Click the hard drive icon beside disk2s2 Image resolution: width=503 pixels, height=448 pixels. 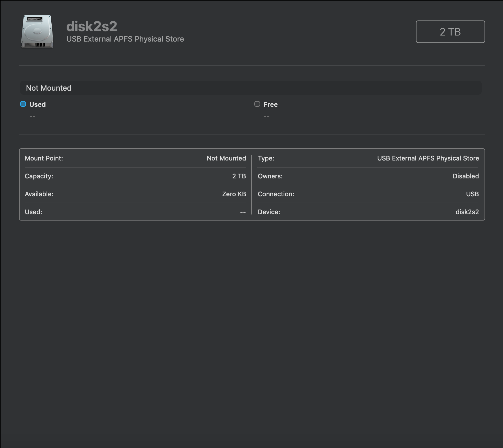coord(37,32)
